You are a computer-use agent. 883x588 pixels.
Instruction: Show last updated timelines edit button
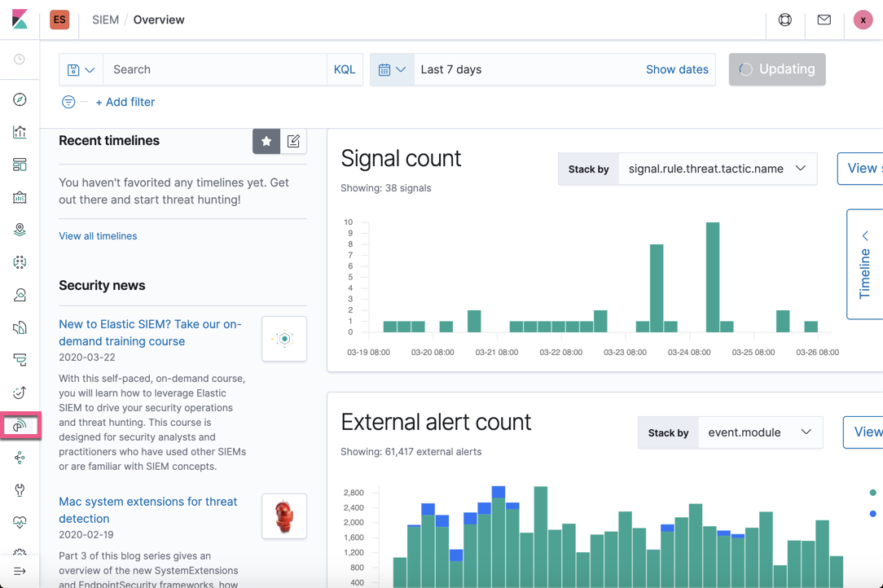293,141
